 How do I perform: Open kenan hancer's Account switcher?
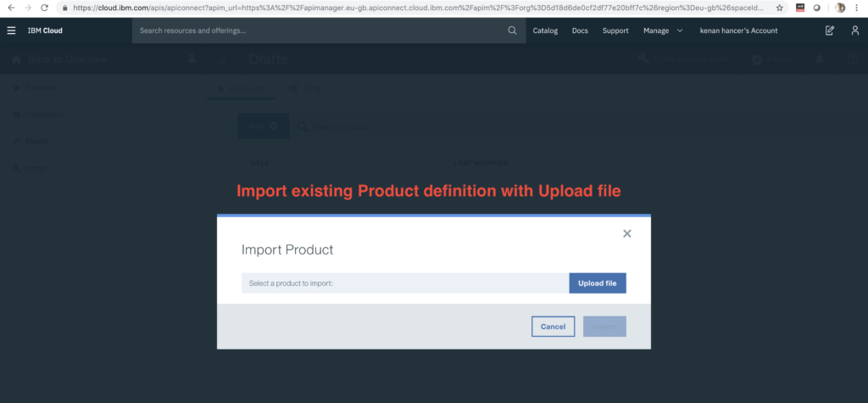pos(738,31)
